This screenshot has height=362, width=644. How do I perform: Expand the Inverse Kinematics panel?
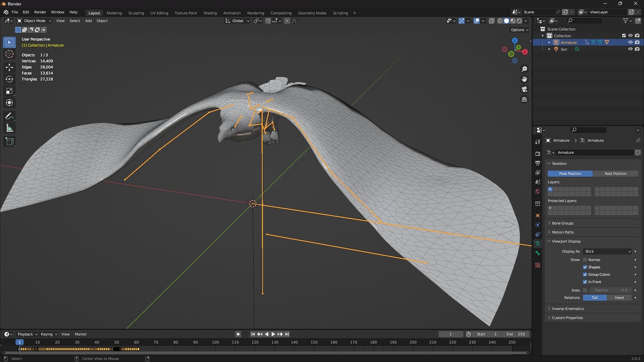click(568, 309)
